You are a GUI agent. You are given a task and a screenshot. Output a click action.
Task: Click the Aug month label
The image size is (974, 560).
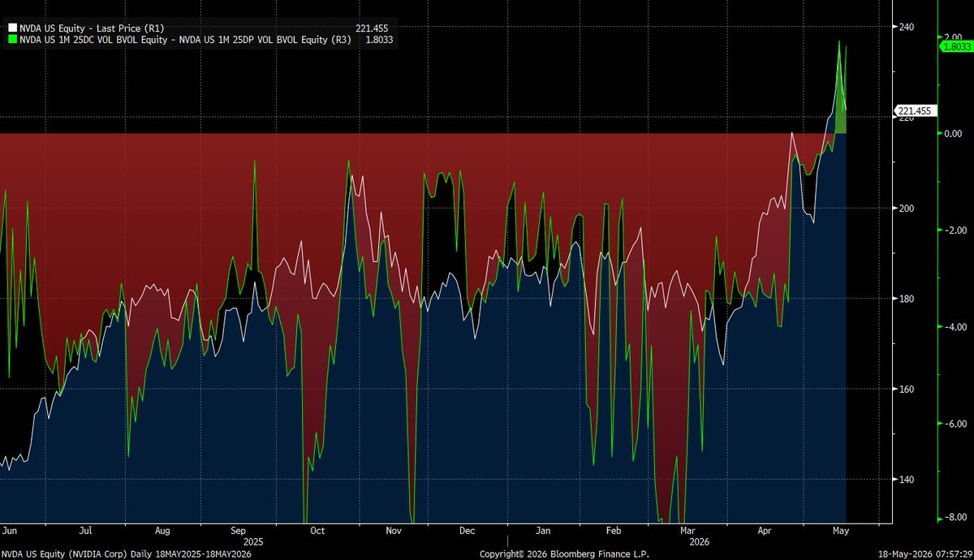tap(162, 530)
